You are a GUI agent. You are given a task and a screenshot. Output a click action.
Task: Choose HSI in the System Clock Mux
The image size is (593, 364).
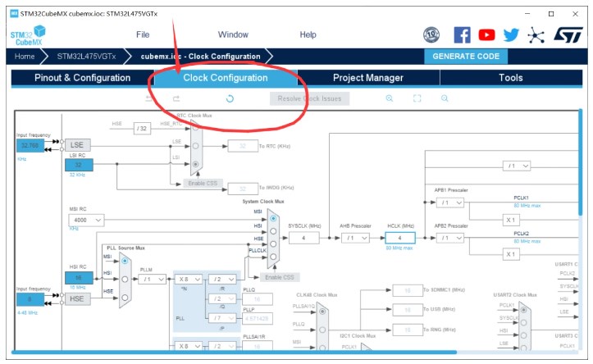tap(273, 231)
